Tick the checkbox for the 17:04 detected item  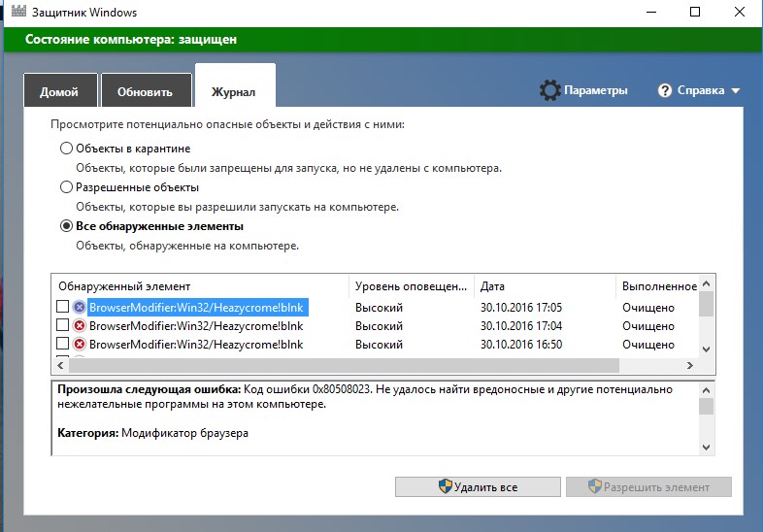(63, 326)
